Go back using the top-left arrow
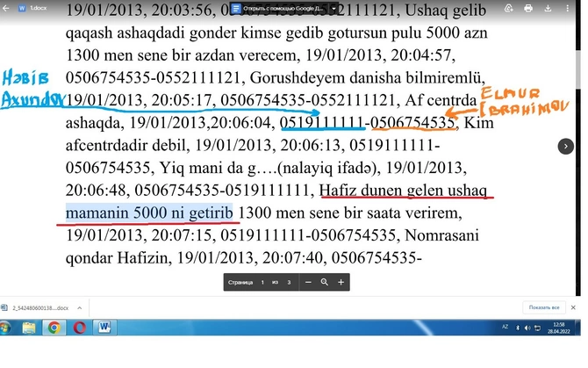 point(6,8)
